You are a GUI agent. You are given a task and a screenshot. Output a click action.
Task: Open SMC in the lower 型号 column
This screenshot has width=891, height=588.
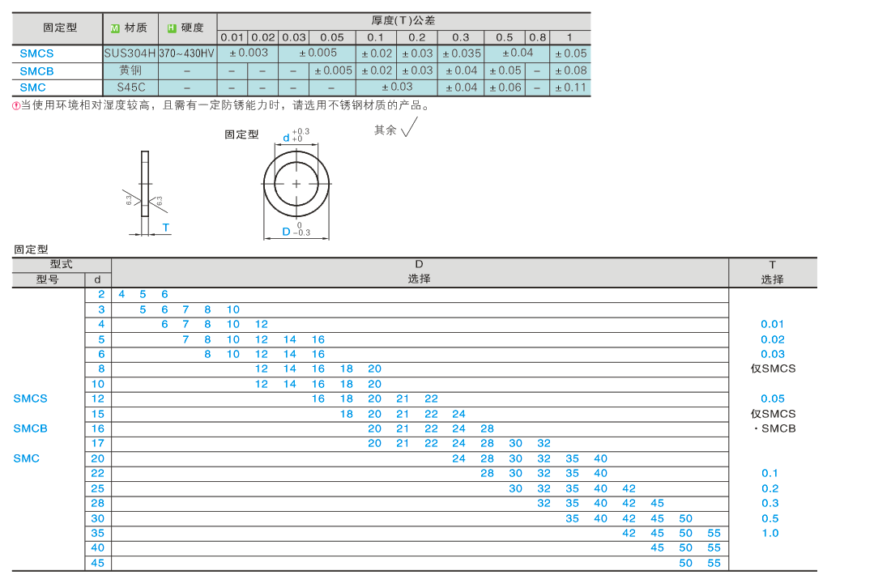click(x=26, y=458)
